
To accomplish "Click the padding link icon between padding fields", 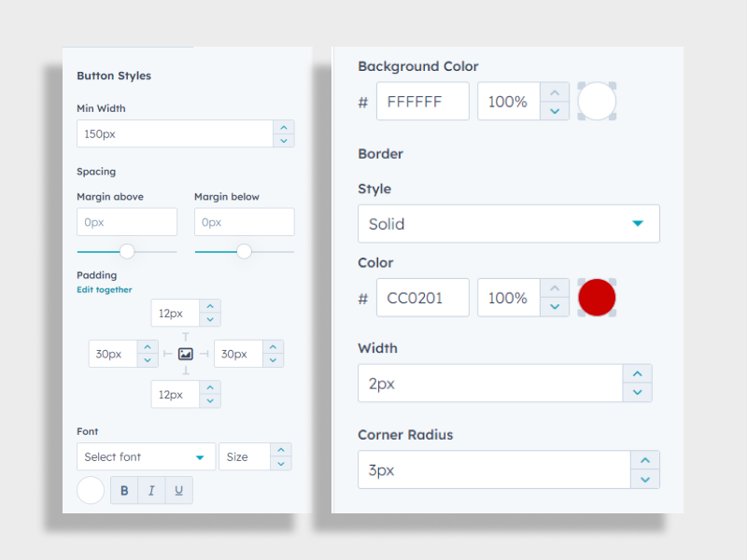I will click(186, 354).
